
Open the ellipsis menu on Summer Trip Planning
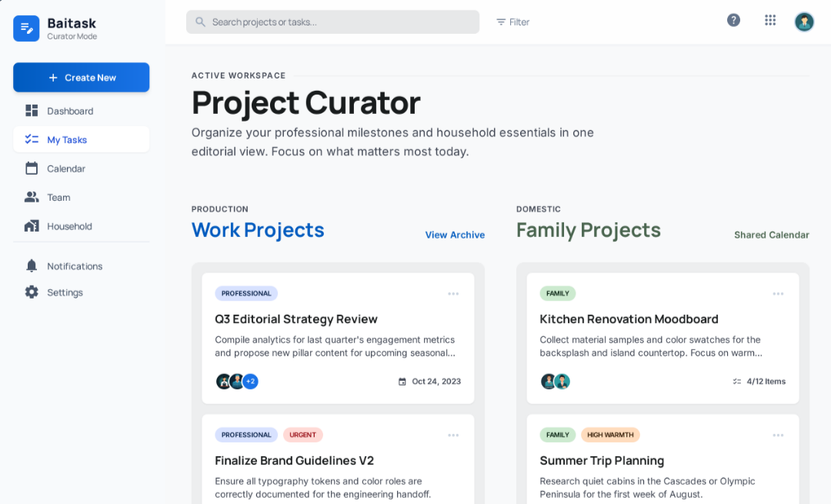click(778, 435)
